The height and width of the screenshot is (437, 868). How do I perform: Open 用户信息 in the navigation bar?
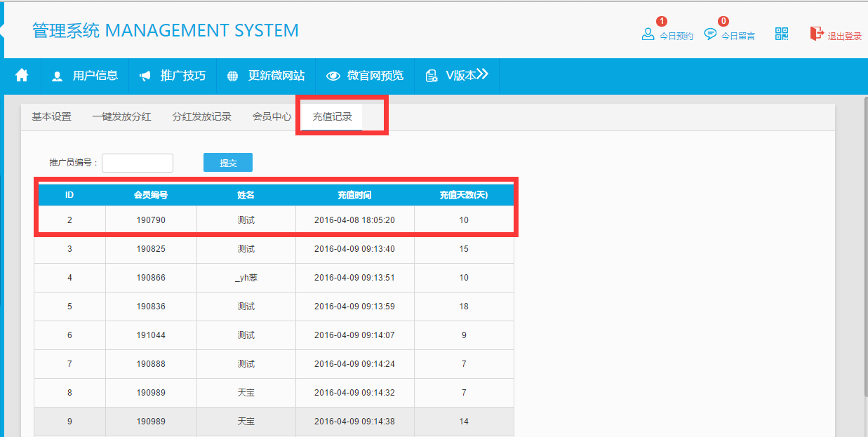tap(85, 76)
